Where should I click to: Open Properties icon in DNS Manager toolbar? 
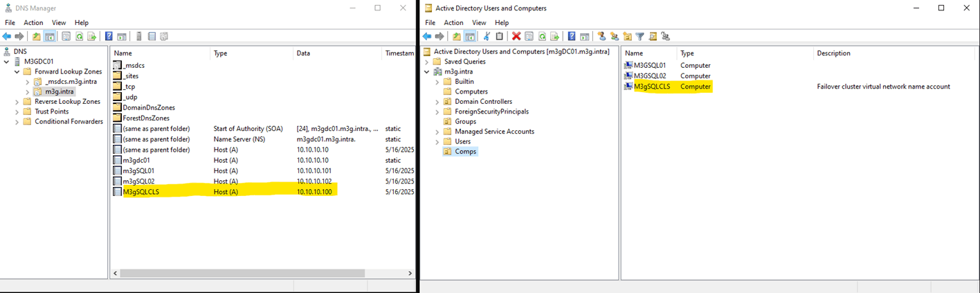(66, 36)
